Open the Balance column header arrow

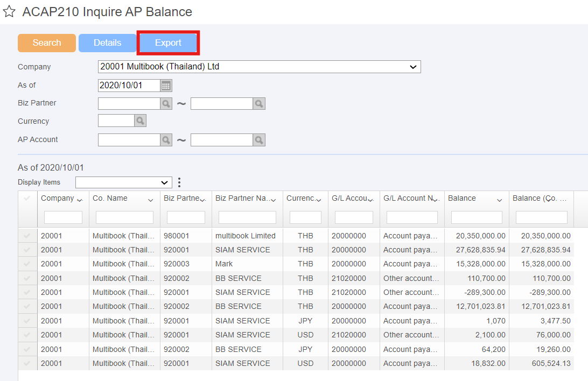point(500,200)
